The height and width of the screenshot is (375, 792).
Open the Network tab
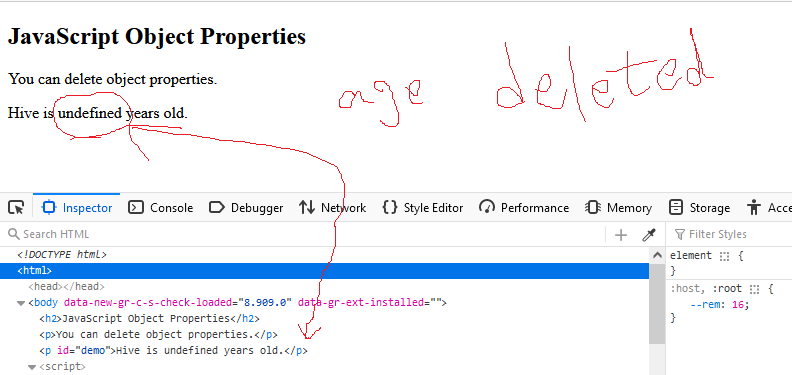click(x=332, y=208)
